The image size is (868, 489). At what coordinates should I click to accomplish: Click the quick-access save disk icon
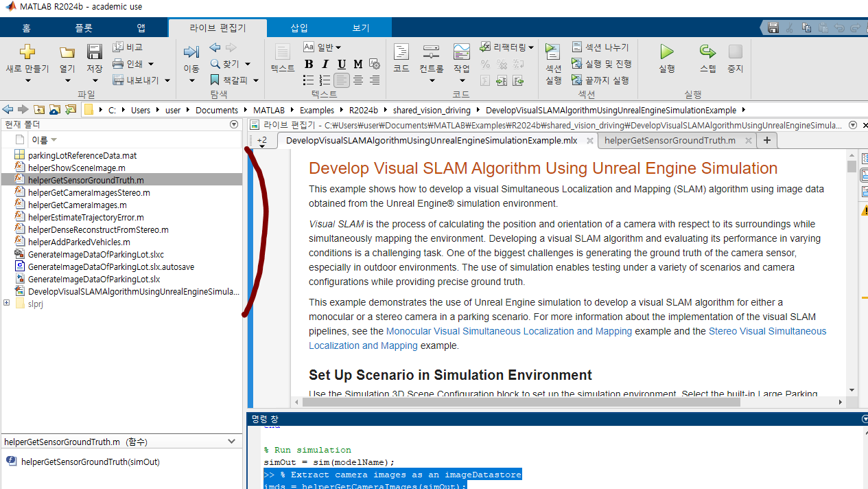tap(773, 28)
